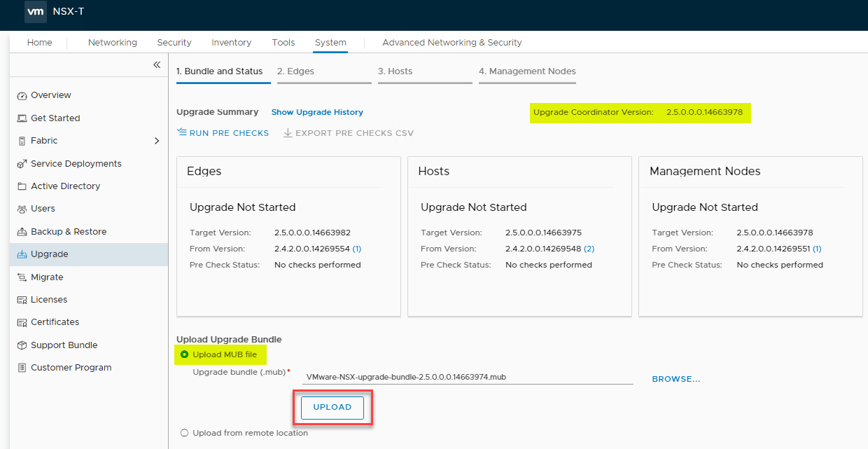Click the Users icon in the sidebar
868x449 pixels.
(21, 208)
